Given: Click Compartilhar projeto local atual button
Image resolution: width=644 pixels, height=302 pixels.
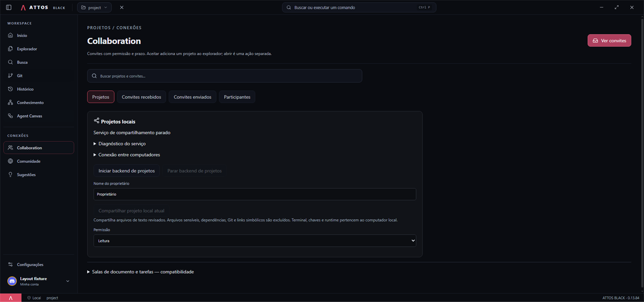Looking at the screenshot, I should 131,210.
